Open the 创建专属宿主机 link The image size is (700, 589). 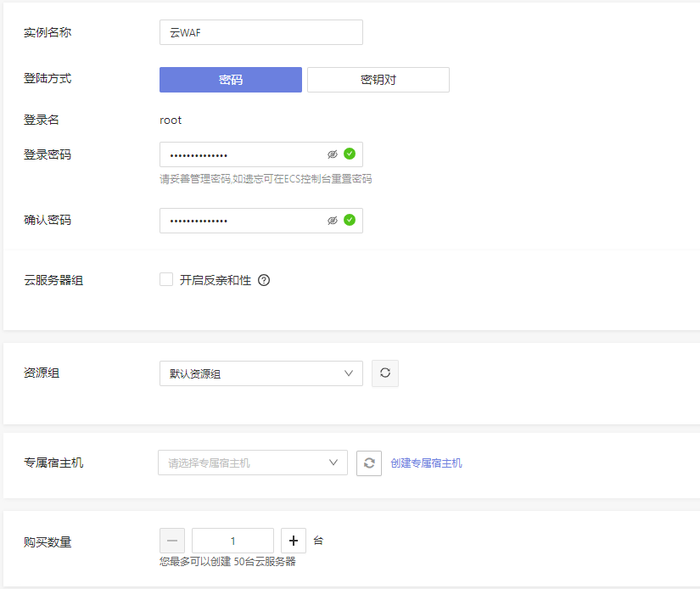(426, 463)
